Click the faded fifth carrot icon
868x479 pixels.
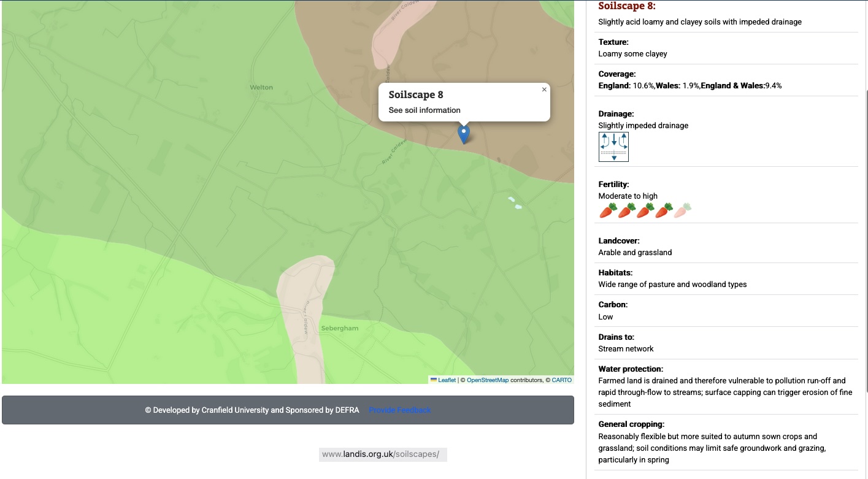(x=682, y=211)
